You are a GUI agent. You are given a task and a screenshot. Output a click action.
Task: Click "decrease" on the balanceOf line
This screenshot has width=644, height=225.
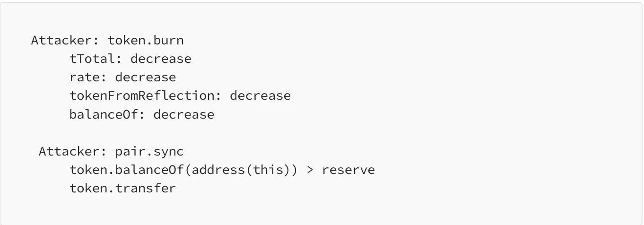(184, 115)
